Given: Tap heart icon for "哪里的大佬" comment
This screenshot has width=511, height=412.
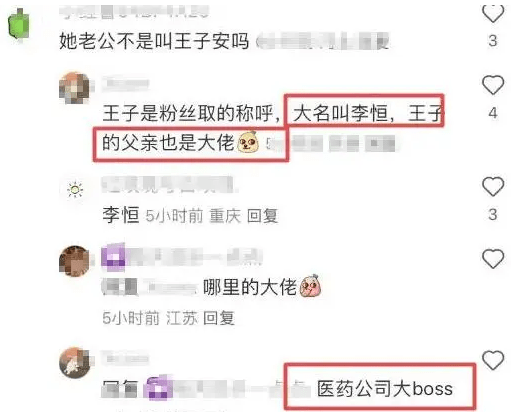Looking at the screenshot, I should click(x=493, y=259).
